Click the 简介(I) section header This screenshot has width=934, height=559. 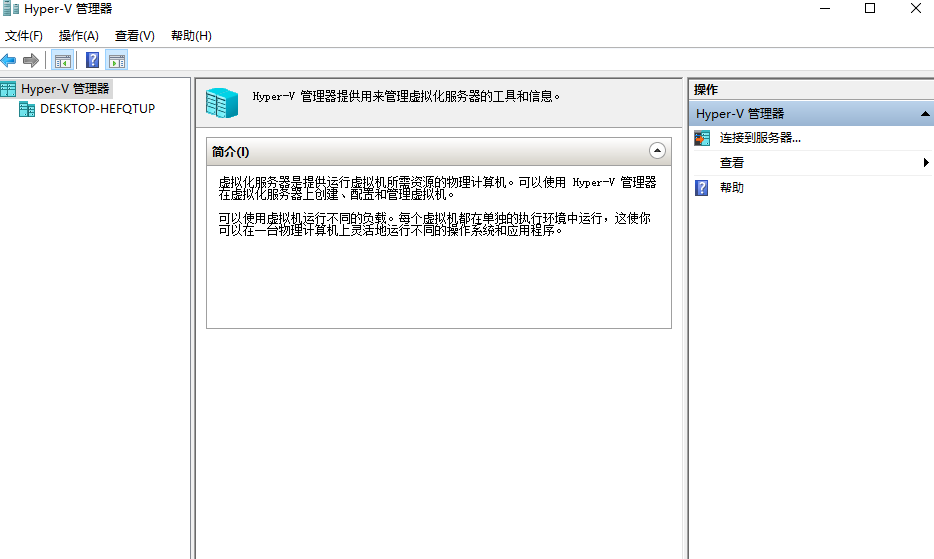439,151
